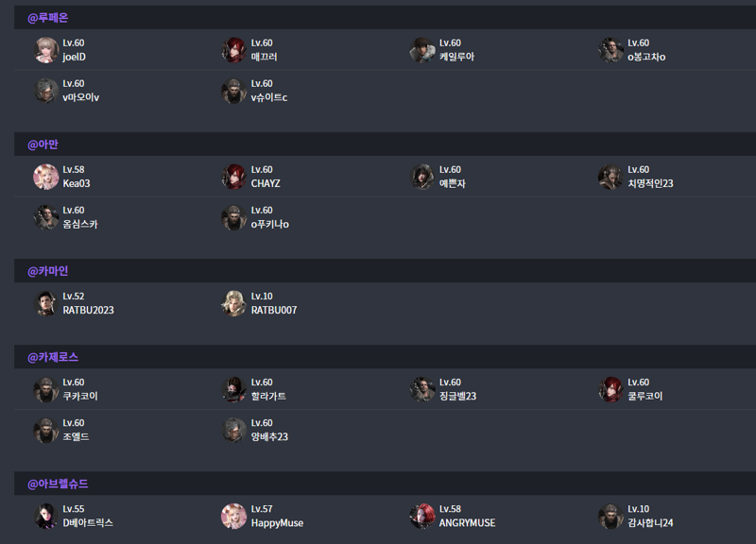This screenshot has height=544, width=756.
Task: Click joelD character avatar
Action: click(46, 50)
